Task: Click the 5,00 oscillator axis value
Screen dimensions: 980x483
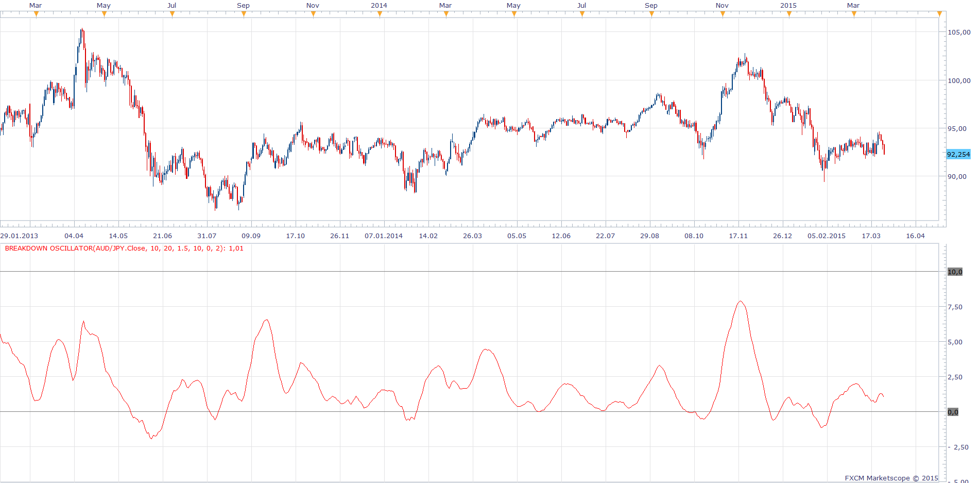Action: (955, 342)
